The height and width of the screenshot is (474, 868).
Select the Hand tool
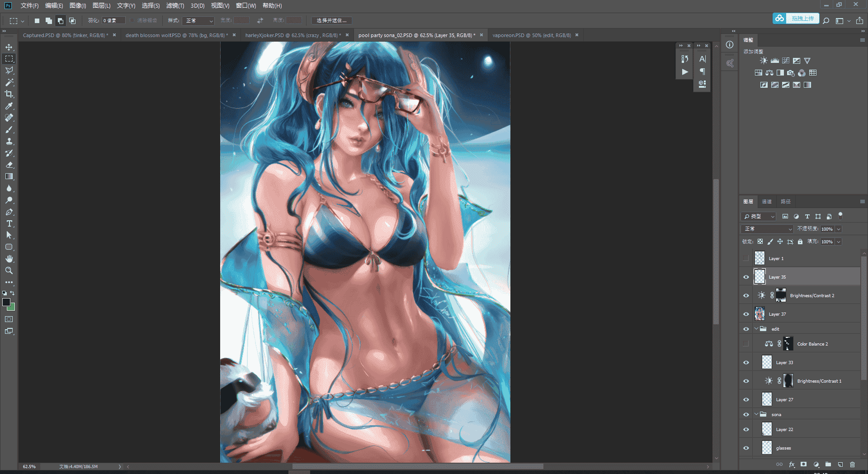[x=9, y=259]
